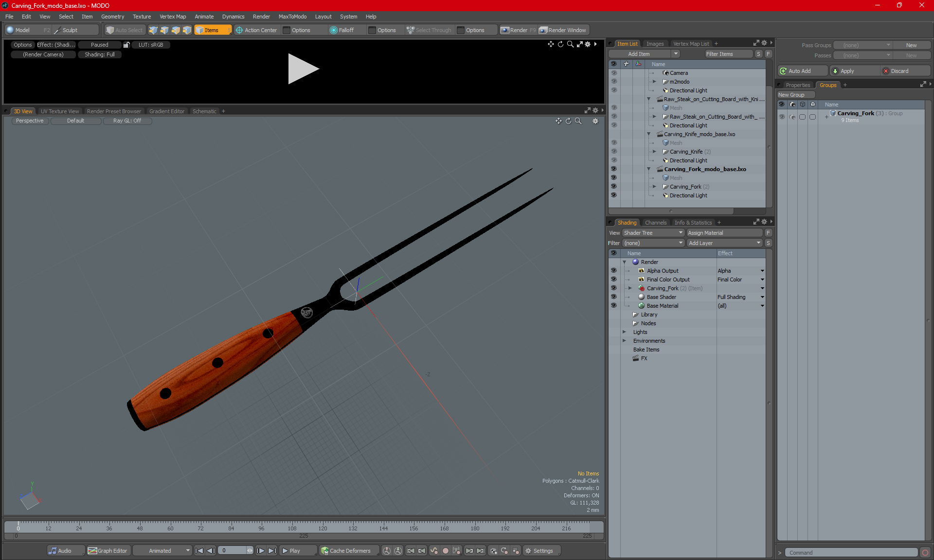
Task: Click the Discard button
Action: 906,71
